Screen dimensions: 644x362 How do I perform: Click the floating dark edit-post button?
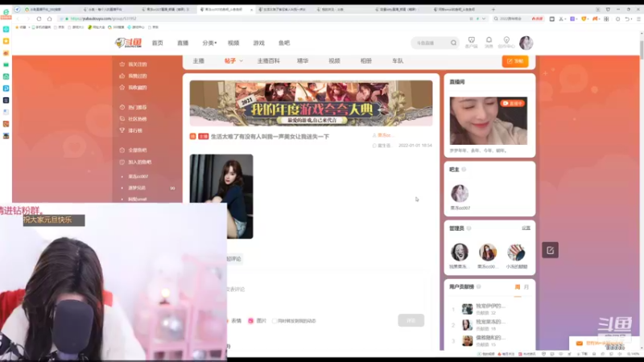pos(550,250)
